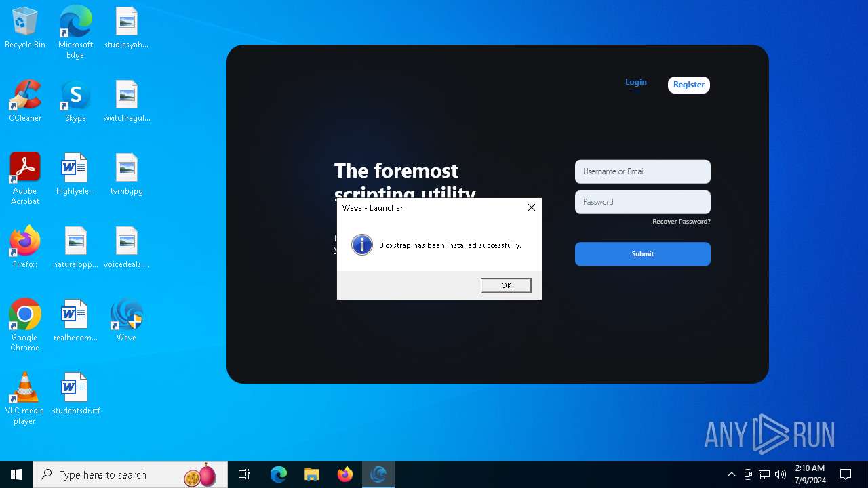Select the switchregul image file
Viewport: 868px width, 488px height.
(126, 102)
